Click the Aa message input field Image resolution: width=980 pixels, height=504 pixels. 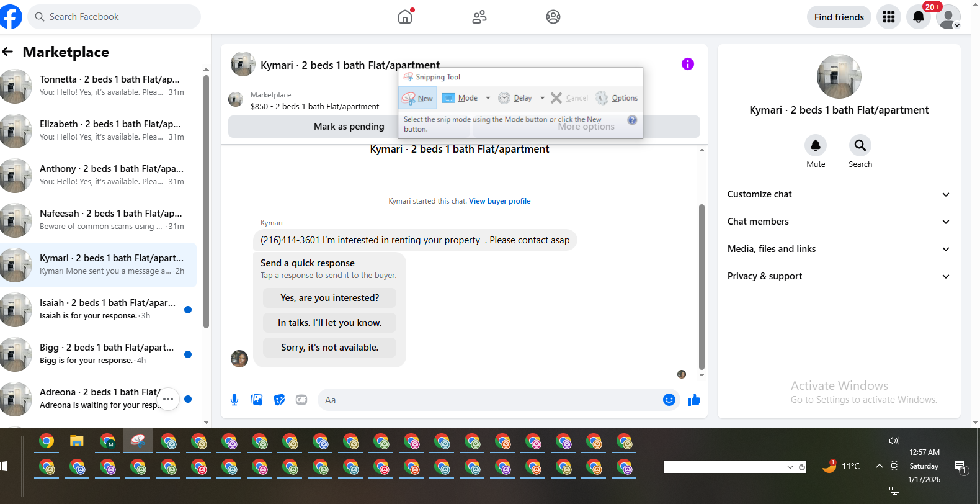pyautogui.click(x=490, y=400)
